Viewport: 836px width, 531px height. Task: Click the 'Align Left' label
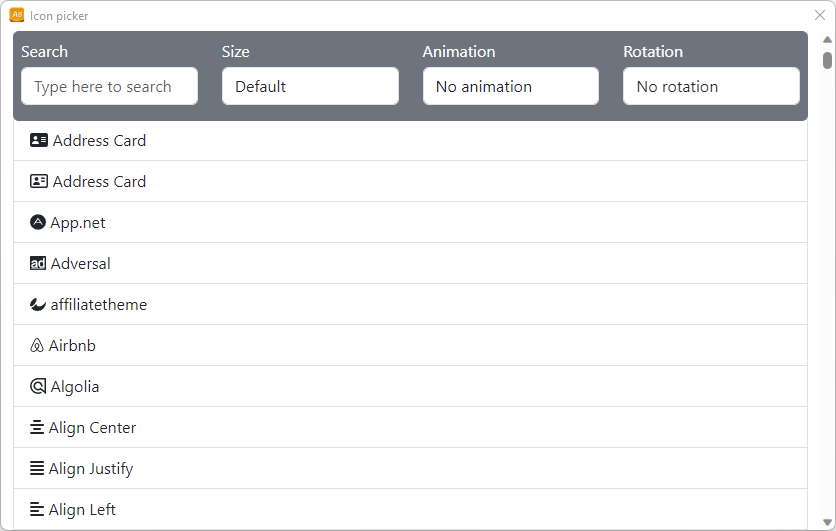click(82, 510)
